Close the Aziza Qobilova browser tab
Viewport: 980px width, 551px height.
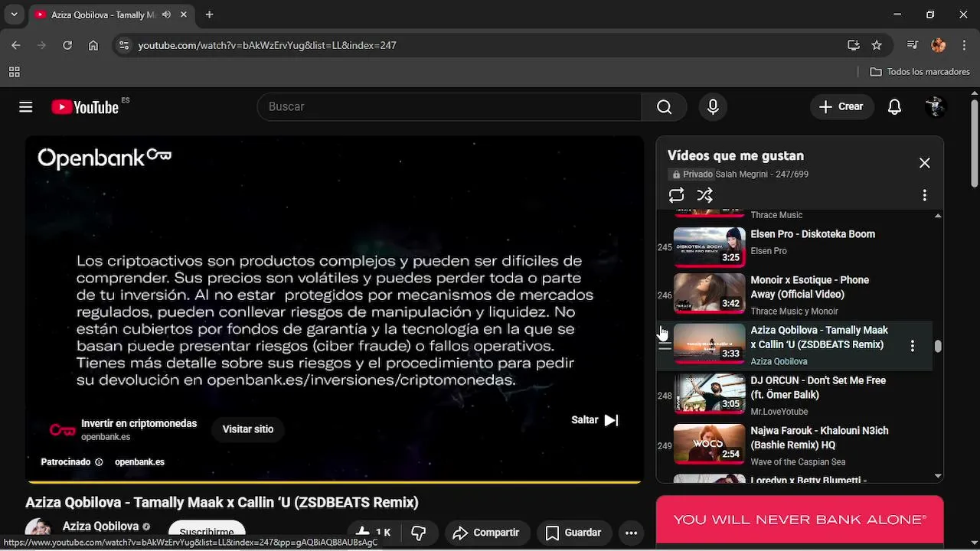point(184,15)
